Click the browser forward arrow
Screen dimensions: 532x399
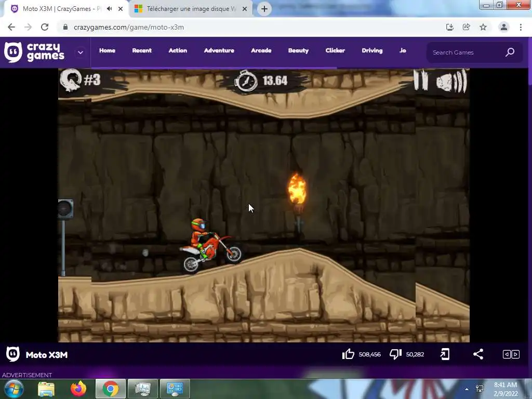(28, 27)
